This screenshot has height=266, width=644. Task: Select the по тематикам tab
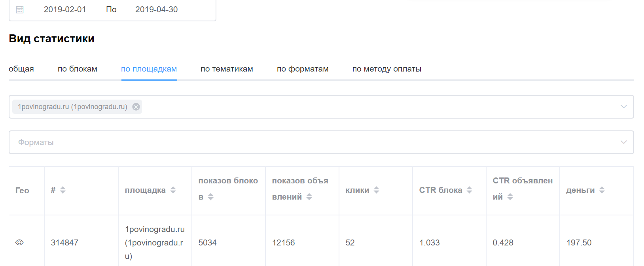coord(227,69)
